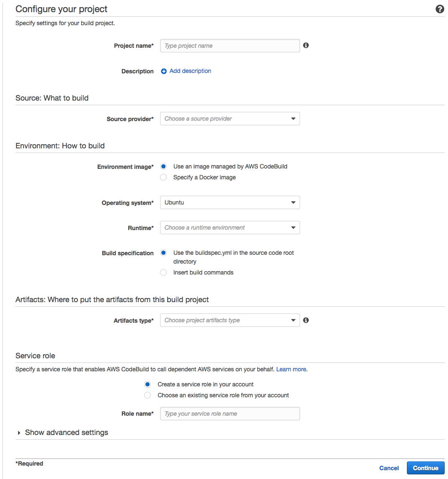
Task: Click the blue plus icon for adding description
Action: (x=163, y=71)
